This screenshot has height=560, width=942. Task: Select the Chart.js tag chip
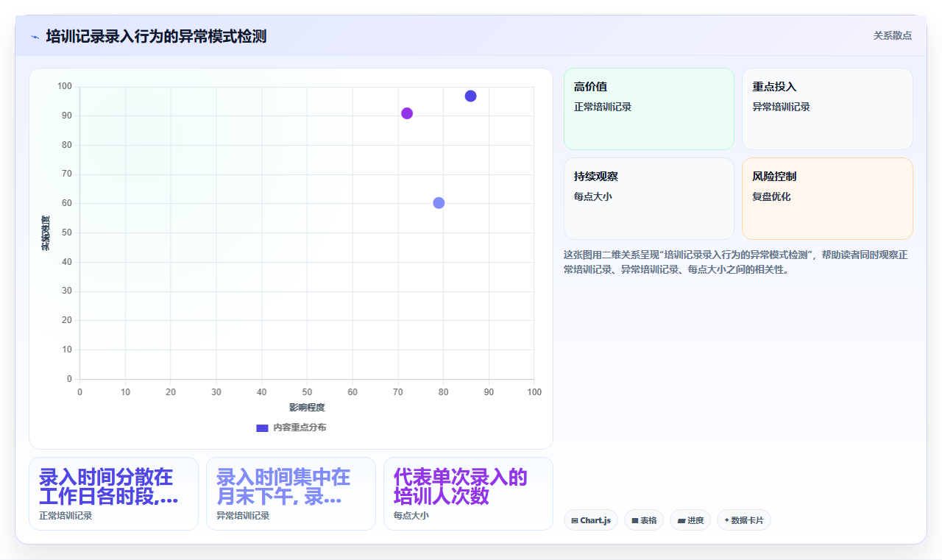coord(591,520)
